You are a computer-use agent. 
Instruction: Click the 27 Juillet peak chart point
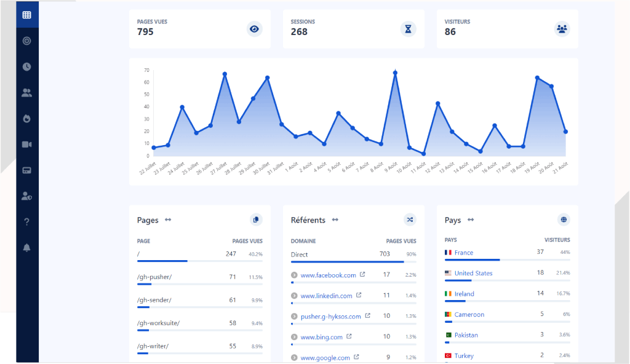click(x=225, y=74)
